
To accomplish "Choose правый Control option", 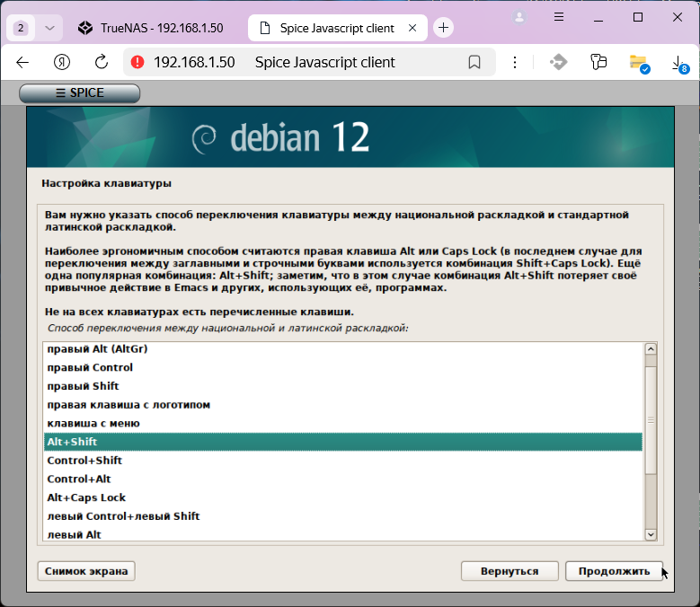I will (343, 367).
